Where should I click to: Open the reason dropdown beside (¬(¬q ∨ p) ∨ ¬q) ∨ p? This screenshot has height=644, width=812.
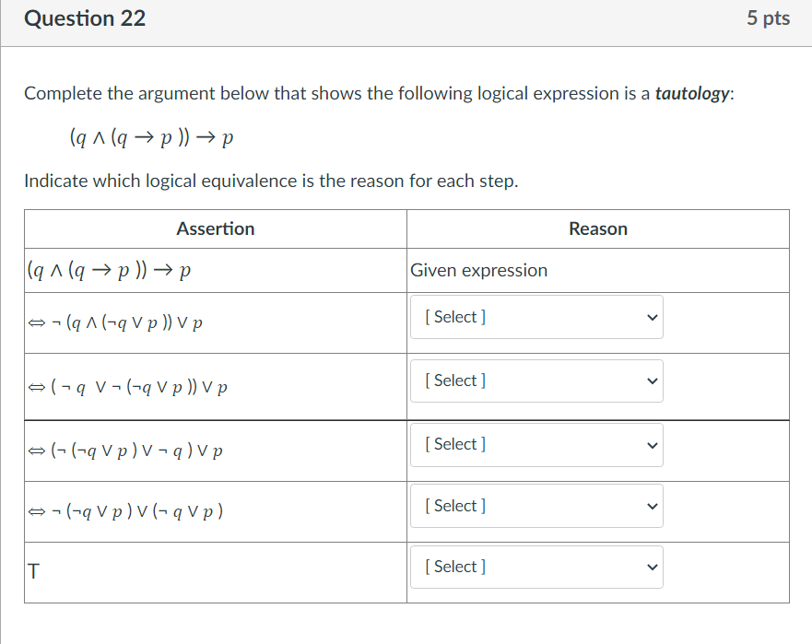(536, 444)
